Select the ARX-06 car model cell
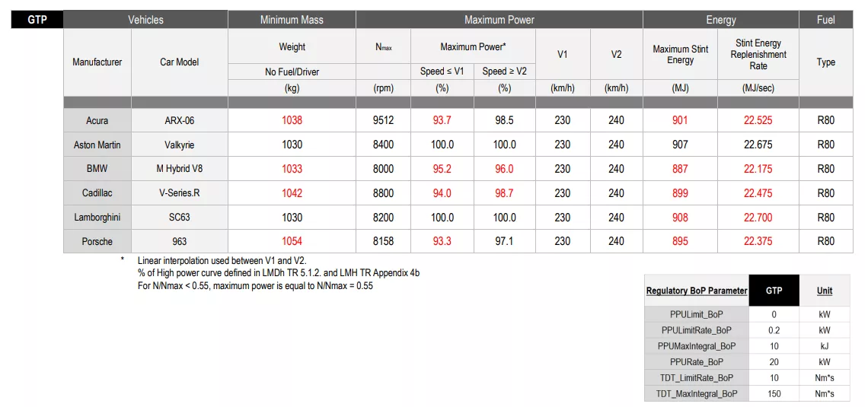The image size is (868, 407). [180, 120]
